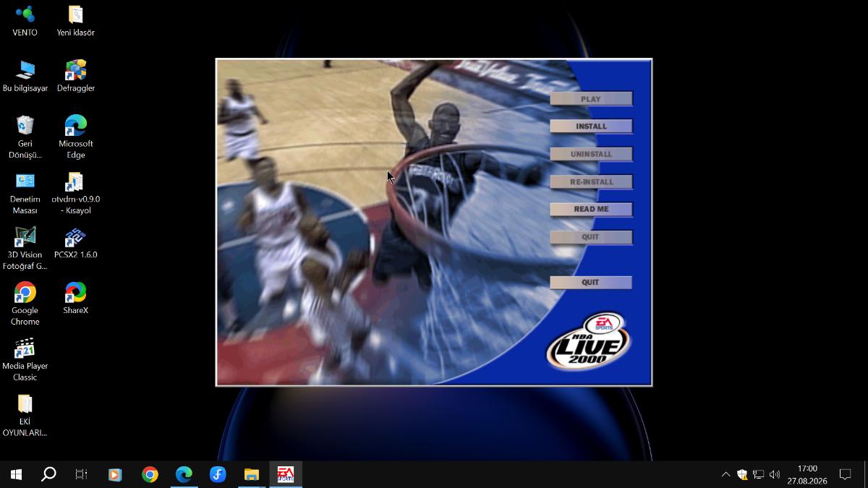The height and width of the screenshot is (488, 868).
Task: Select the PCSX2 1.6.0 desktop shortcut
Action: tap(75, 244)
